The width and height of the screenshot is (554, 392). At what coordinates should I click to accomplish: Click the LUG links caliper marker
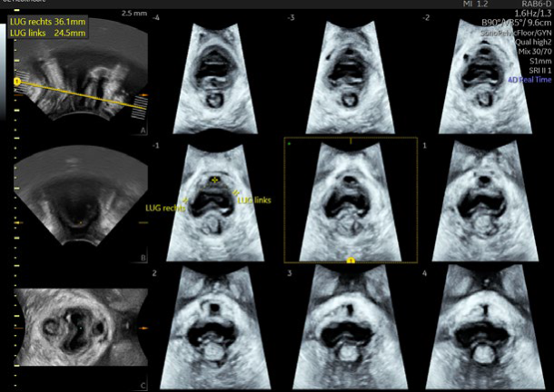pos(235,192)
